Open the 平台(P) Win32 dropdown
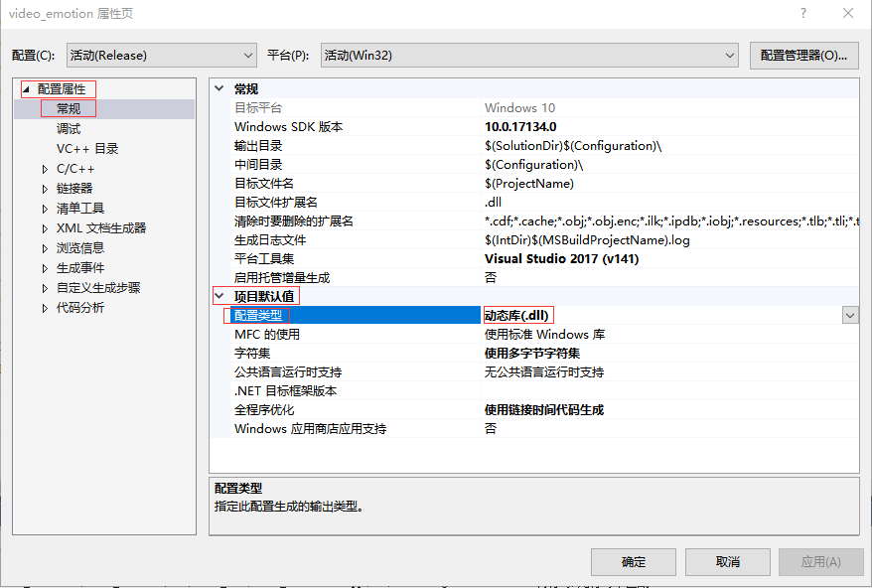 click(529, 56)
